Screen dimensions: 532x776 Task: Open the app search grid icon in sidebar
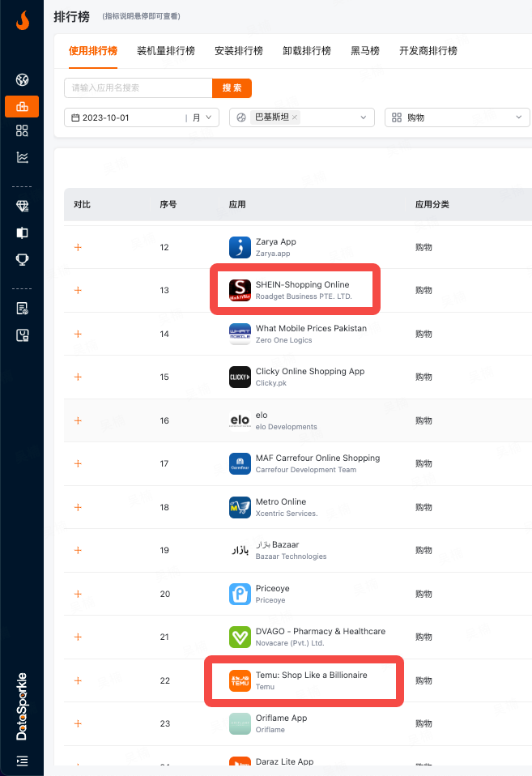point(22,131)
